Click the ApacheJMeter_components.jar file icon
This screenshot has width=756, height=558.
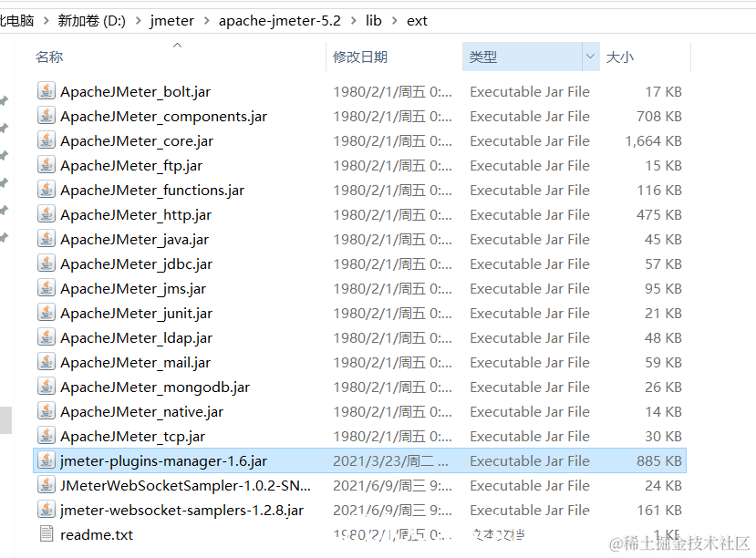[47, 116]
